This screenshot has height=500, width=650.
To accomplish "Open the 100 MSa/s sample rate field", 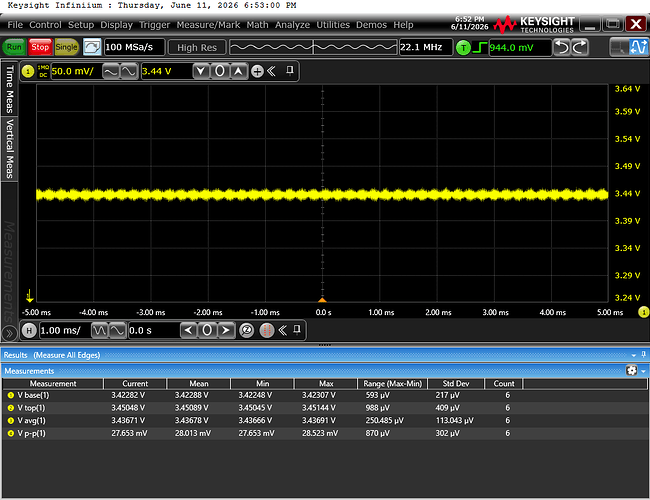I will click(134, 47).
